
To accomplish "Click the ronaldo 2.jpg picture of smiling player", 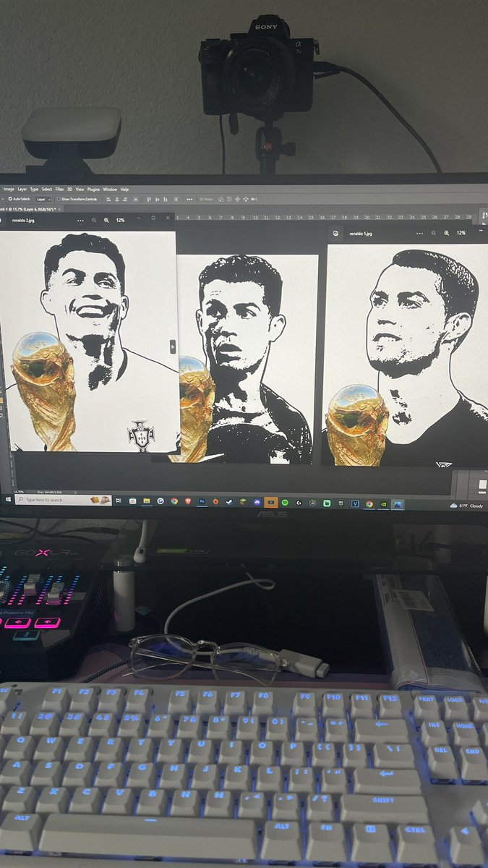I will pos(88,341).
